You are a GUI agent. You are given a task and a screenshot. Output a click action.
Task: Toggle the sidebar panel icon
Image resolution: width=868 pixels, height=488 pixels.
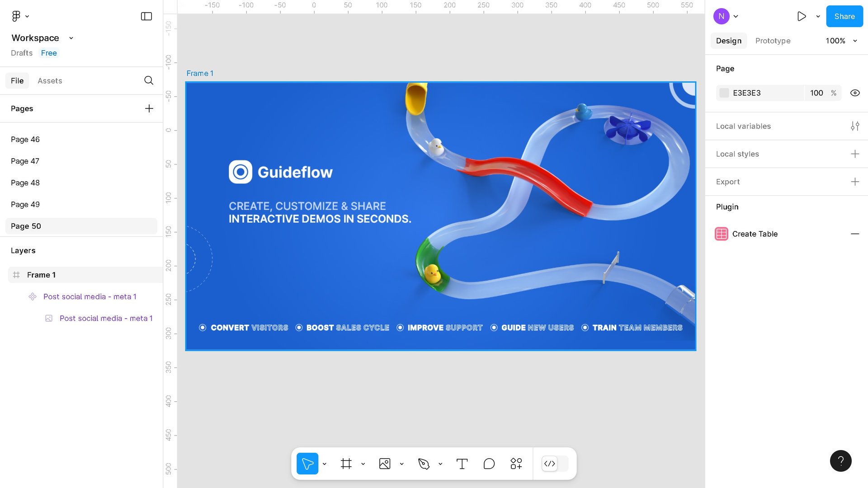coord(146,16)
